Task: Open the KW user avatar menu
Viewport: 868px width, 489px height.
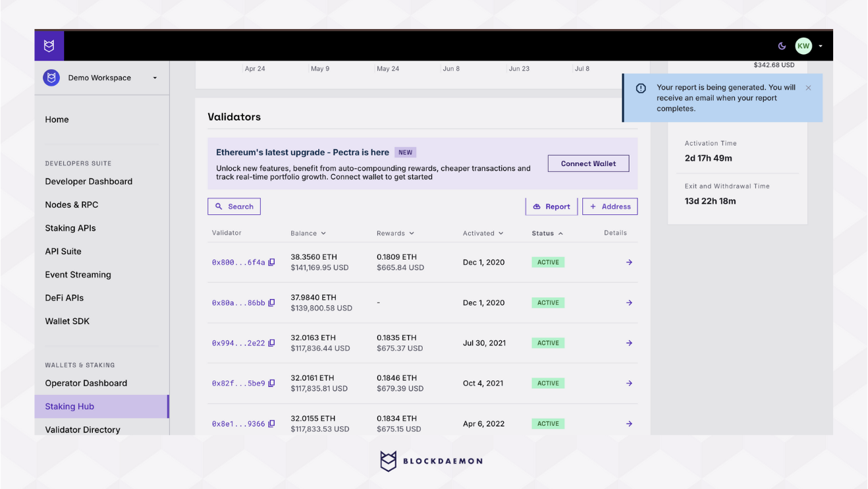Action: tap(803, 46)
